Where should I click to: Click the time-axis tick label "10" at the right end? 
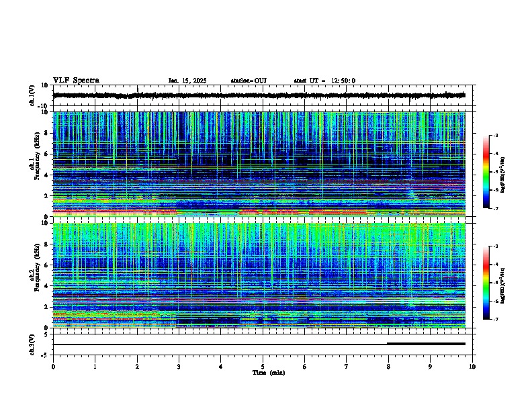click(x=472, y=367)
